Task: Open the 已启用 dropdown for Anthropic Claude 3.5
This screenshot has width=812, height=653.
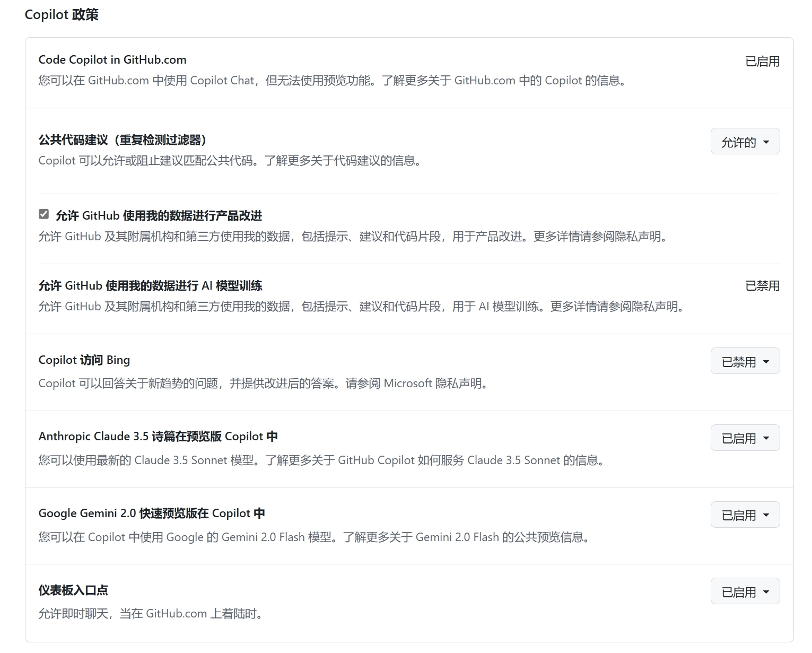Action: 745,438
